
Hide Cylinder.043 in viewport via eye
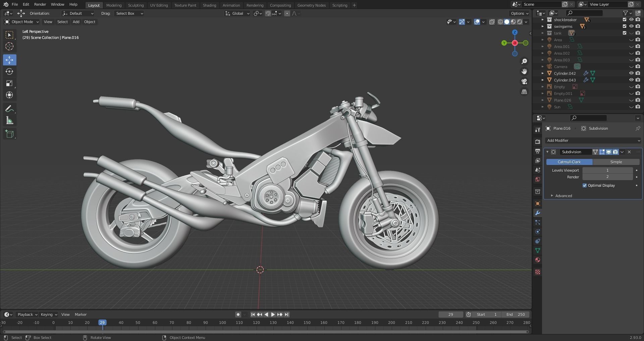coord(631,80)
